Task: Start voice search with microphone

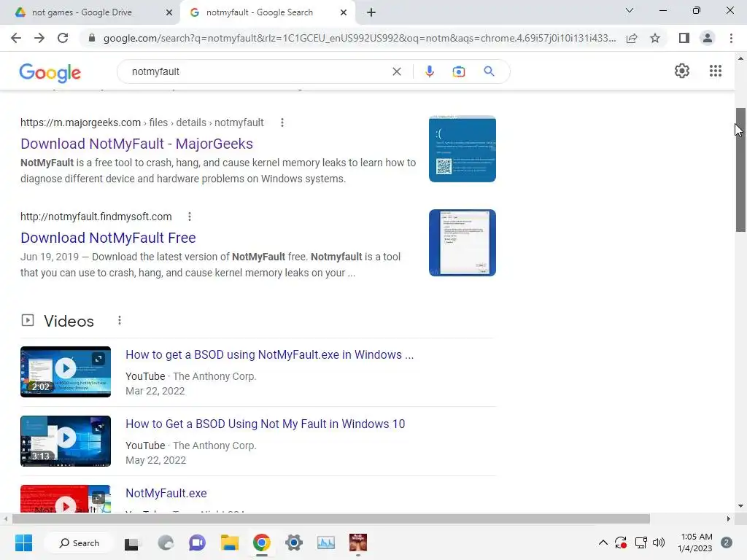Action: [429, 71]
